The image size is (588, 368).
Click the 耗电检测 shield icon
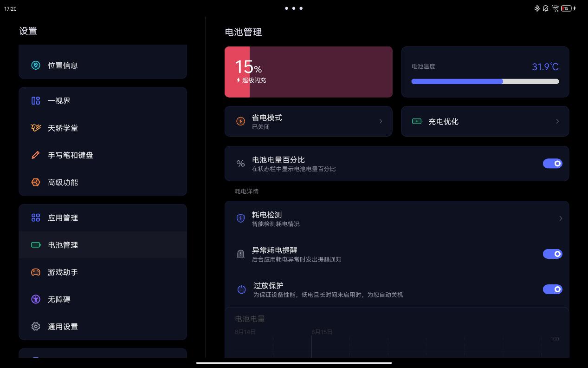(240, 218)
